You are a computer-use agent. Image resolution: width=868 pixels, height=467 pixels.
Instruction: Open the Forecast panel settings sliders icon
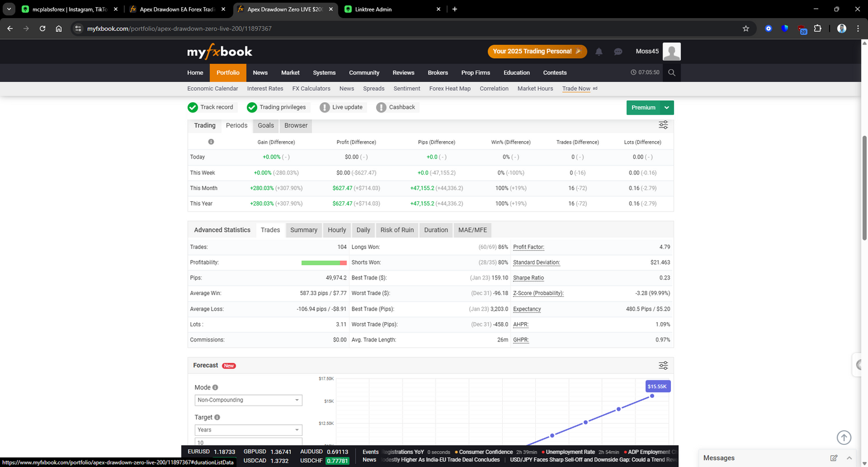(x=663, y=365)
